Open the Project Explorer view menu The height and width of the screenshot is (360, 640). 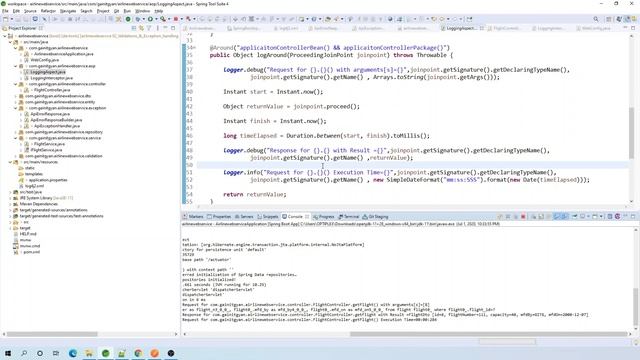pos(158,28)
